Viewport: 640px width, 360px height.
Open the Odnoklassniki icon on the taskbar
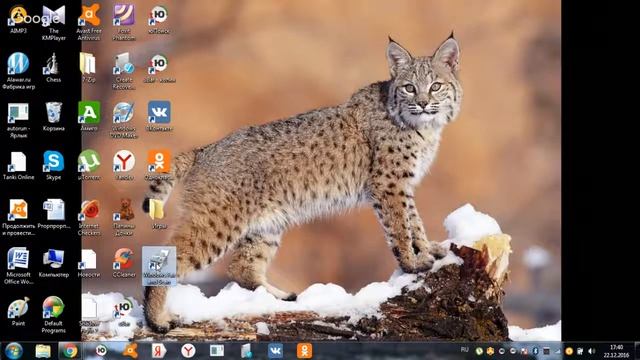[304, 351]
